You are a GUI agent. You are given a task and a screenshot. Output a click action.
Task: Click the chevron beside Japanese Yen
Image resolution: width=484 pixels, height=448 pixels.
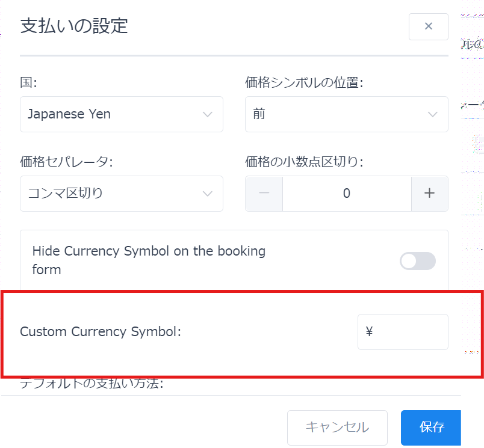[208, 114]
